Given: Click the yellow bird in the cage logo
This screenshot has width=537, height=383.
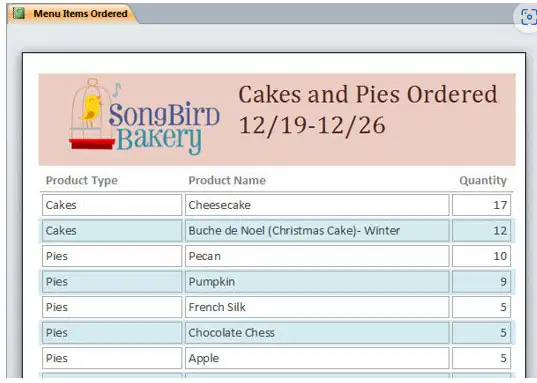Looking at the screenshot, I should [91, 107].
